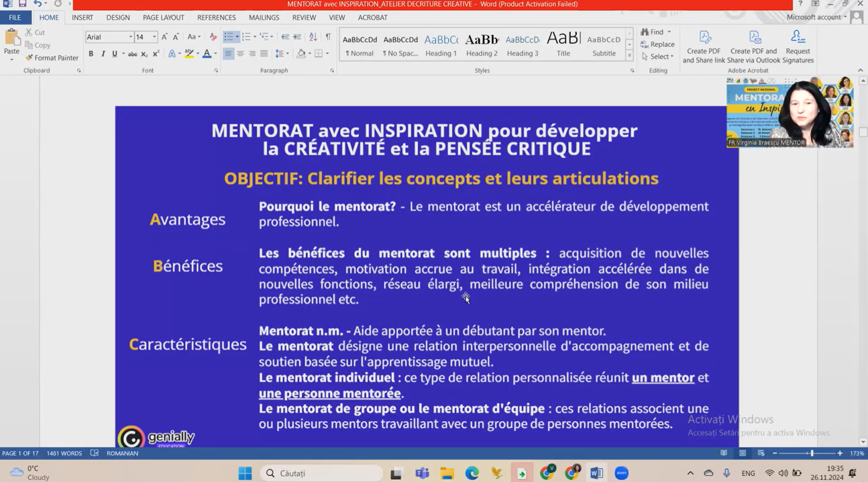The height and width of the screenshot is (482, 868).
Task: Click the Windows taskbar search box
Action: tap(322, 473)
